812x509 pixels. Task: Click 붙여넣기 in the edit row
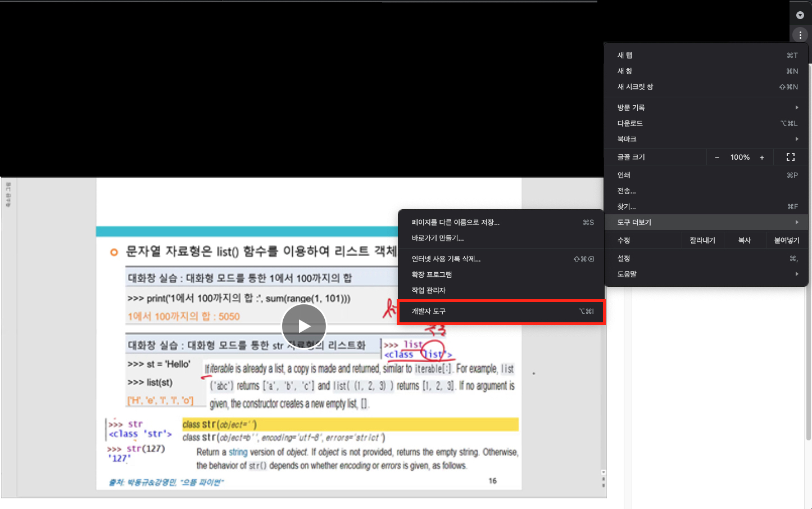point(787,240)
